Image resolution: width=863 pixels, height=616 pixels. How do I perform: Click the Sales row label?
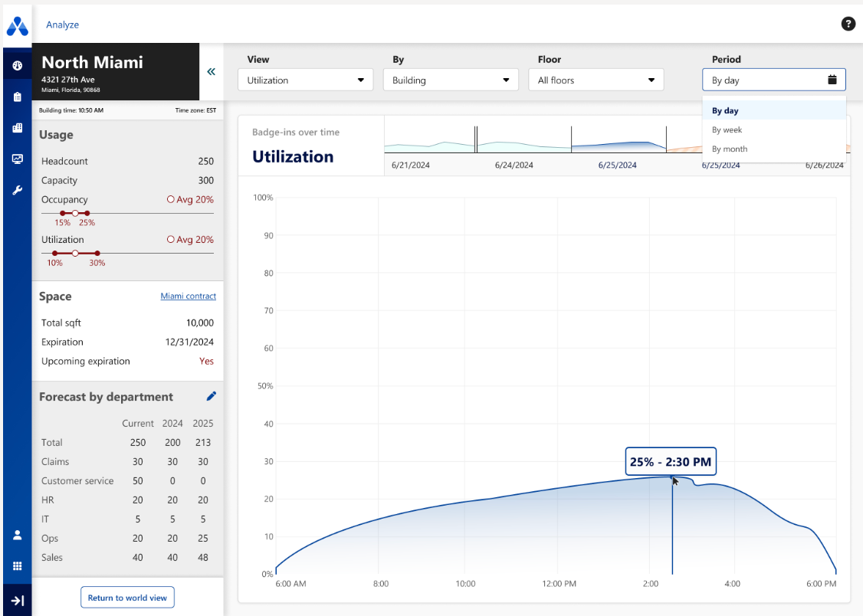(x=52, y=557)
